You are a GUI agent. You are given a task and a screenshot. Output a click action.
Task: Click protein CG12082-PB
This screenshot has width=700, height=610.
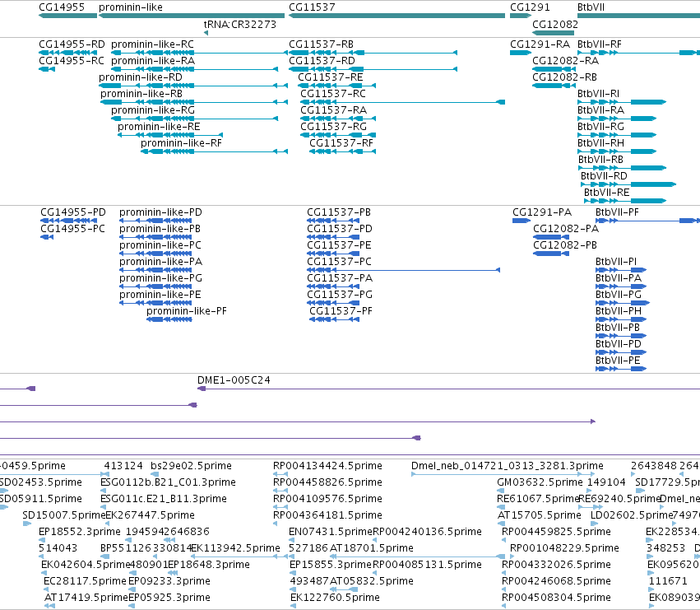pos(565,245)
